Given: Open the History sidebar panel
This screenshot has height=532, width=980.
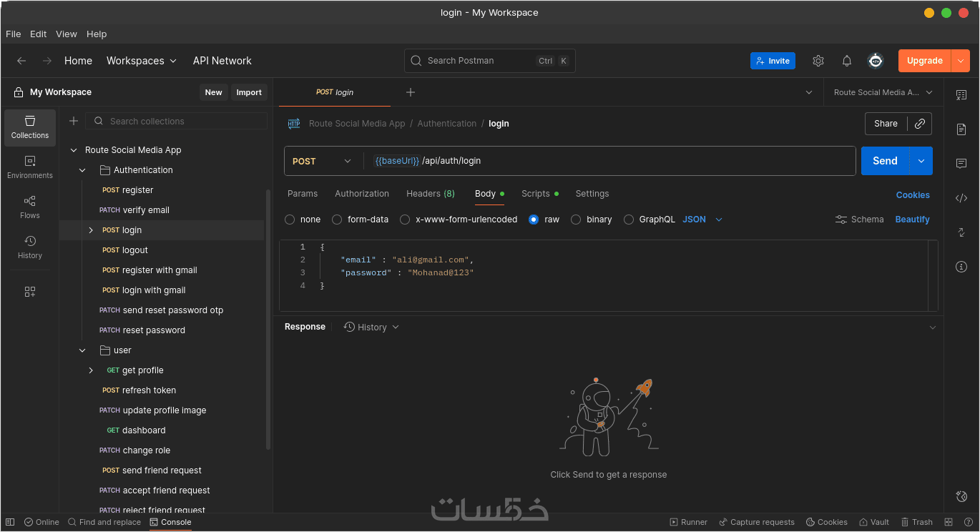Looking at the screenshot, I should [30, 247].
